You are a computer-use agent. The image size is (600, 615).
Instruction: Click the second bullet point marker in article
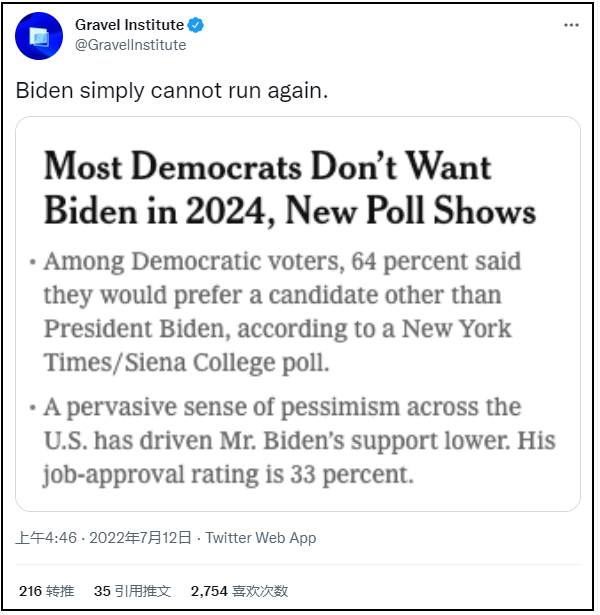tap(33, 409)
